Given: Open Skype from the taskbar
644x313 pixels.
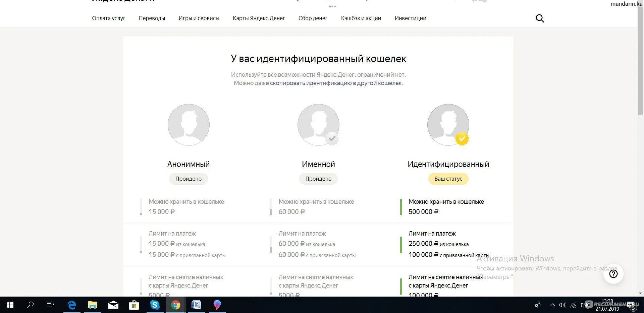Looking at the screenshot, I should (155, 305).
